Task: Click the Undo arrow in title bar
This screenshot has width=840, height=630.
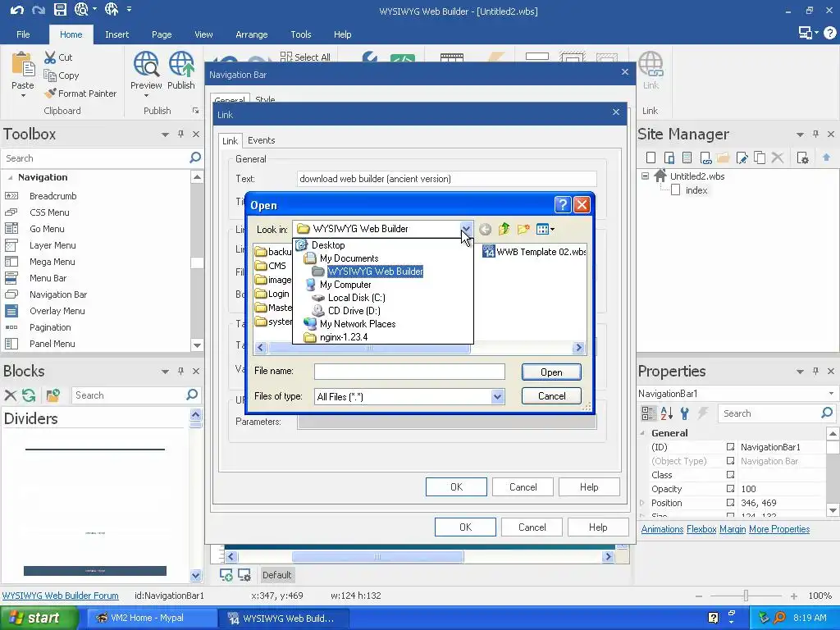Action: (x=16, y=10)
